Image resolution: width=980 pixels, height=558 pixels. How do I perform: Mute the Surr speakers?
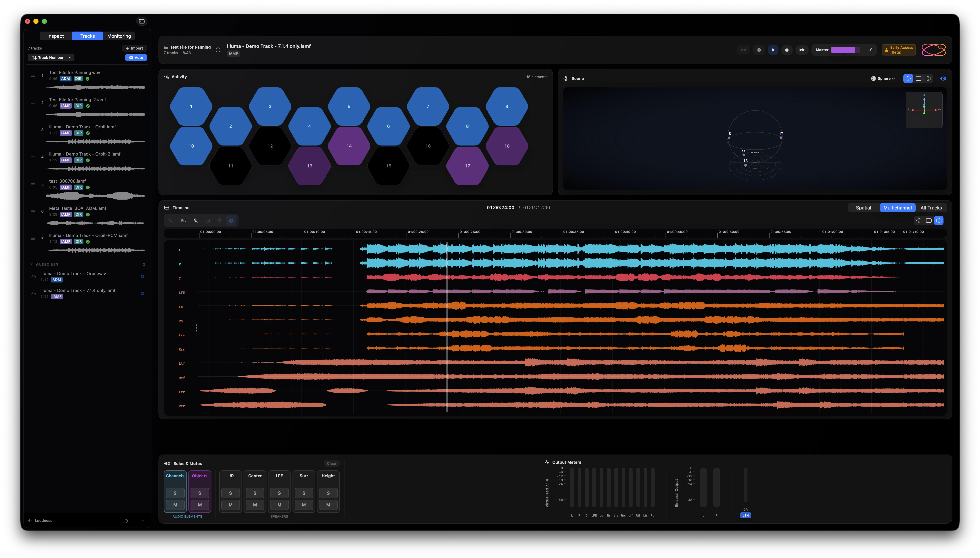click(x=304, y=505)
